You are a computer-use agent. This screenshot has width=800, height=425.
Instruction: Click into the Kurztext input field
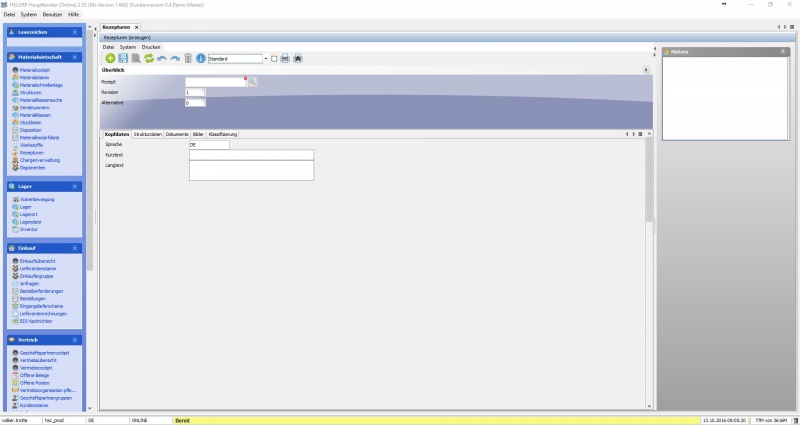coord(251,155)
